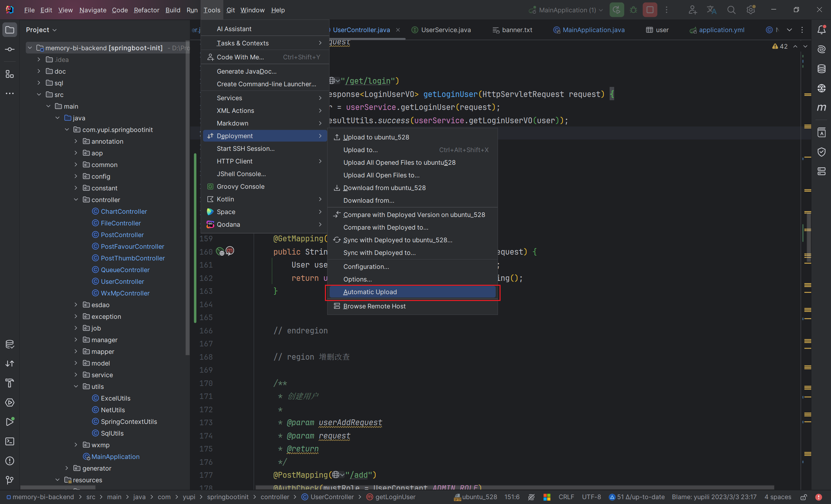Image resolution: width=831 pixels, height=504 pixels.
Task: Expand the service package
Action: pos(76,375)
